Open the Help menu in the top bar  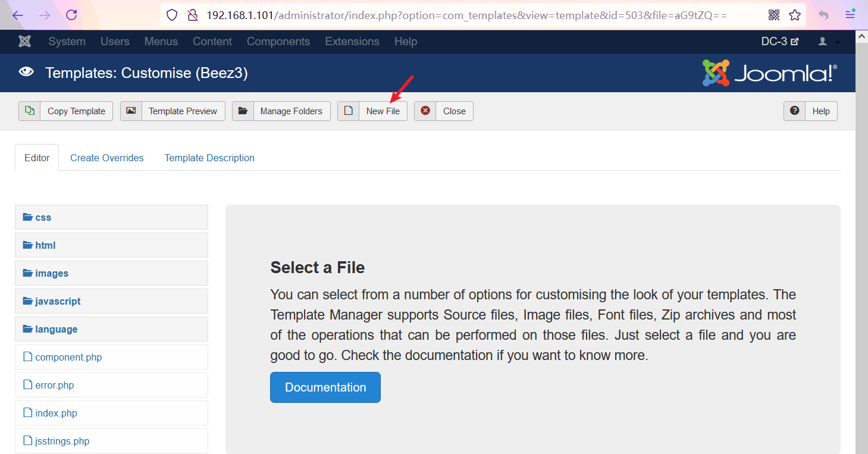(x=406, y=42)
